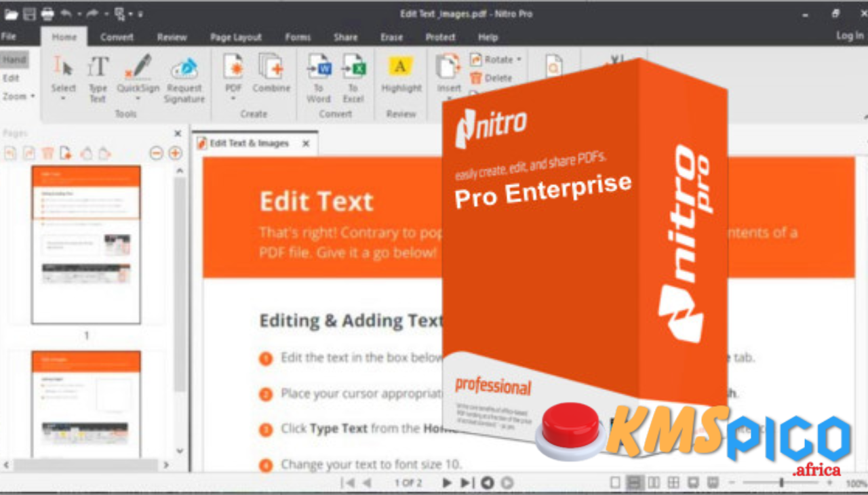Switch to the Home ribbon tab

[64, 37]
